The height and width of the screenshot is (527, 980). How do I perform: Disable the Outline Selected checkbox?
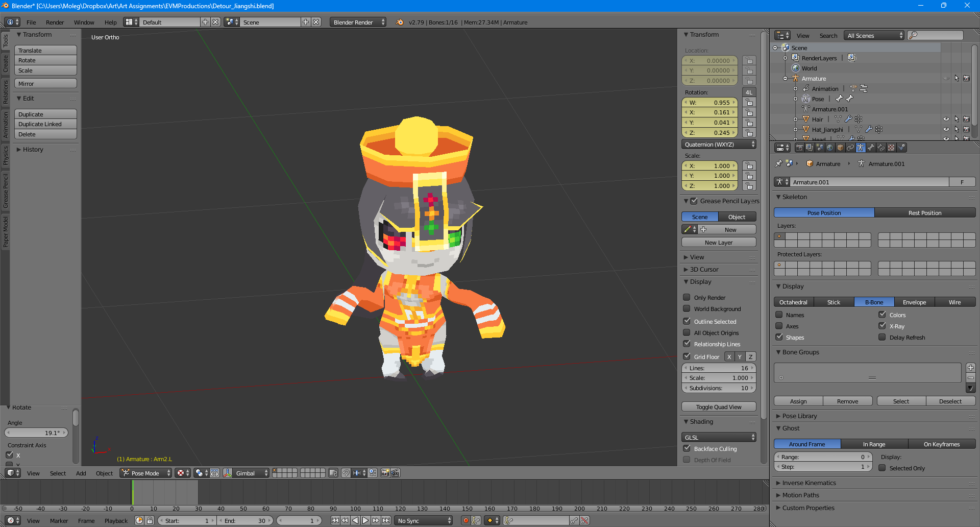coord(687,321)
